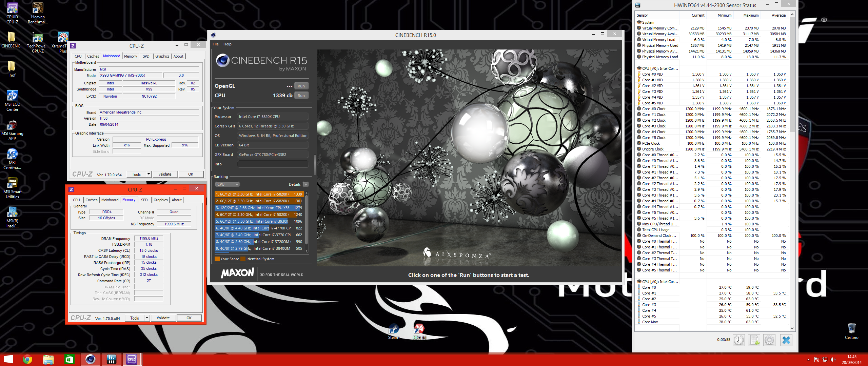Launch Steam from the desktop shortcut
This screenshot has height=366, width=868.
394,332
